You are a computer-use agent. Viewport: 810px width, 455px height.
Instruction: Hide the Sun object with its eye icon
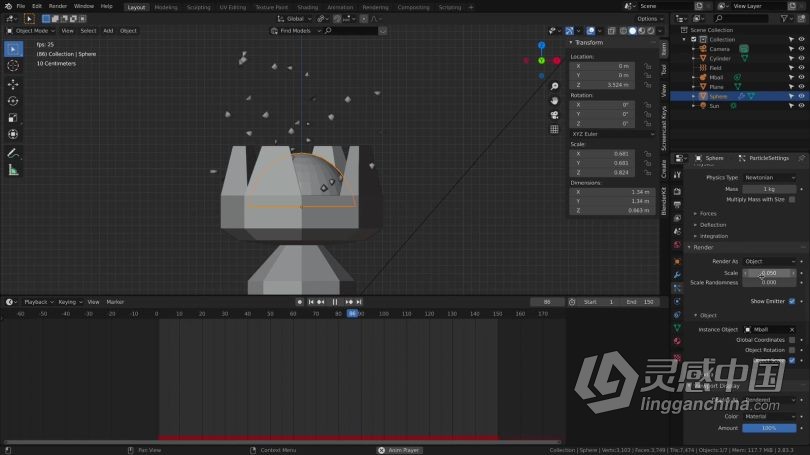[x=801, y=105]
